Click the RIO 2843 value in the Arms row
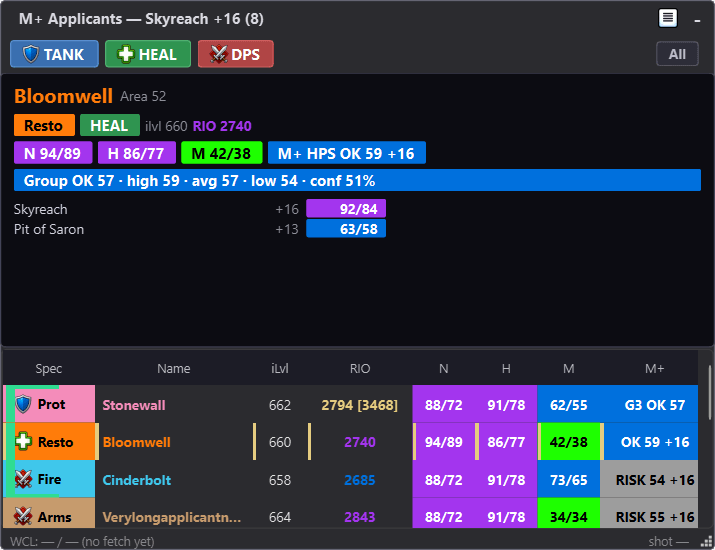The image size is (715, 550). pos(360,517)
